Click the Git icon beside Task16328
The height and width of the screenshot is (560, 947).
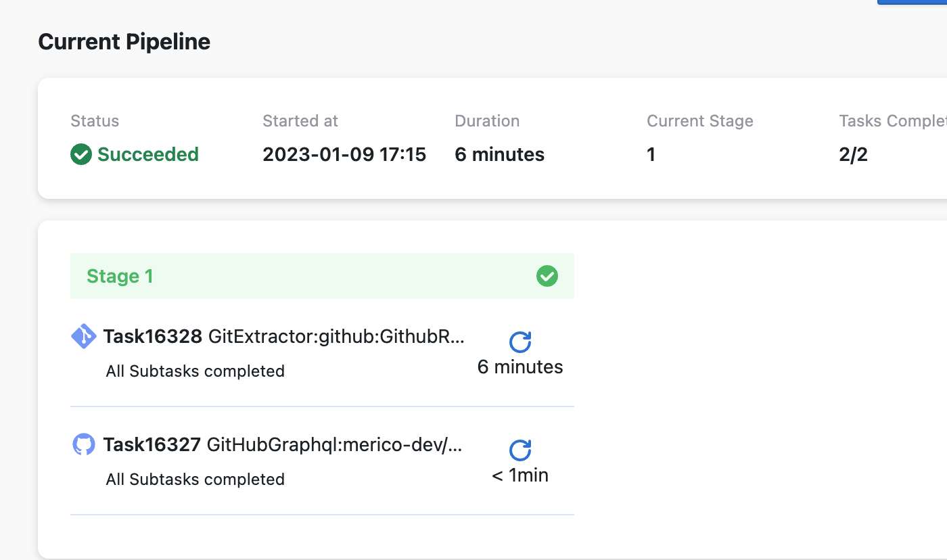point(84,336)
